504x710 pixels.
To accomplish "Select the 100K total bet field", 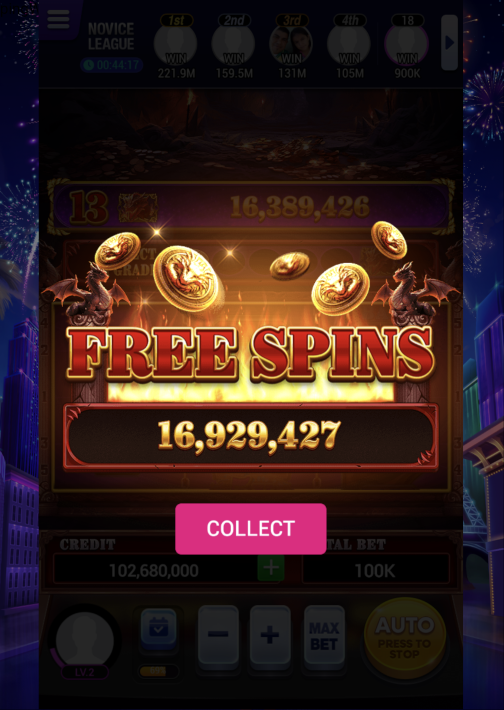I will [375, 571].
